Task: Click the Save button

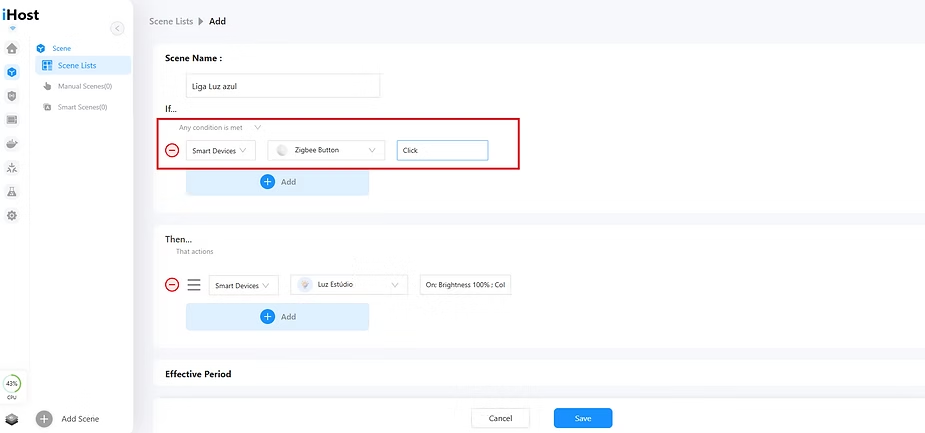Action: pos(582,418)
